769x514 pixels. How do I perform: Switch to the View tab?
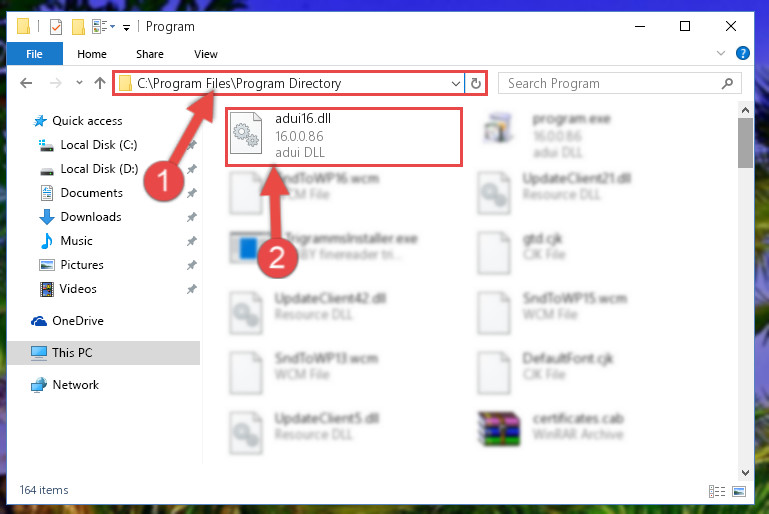205,54
